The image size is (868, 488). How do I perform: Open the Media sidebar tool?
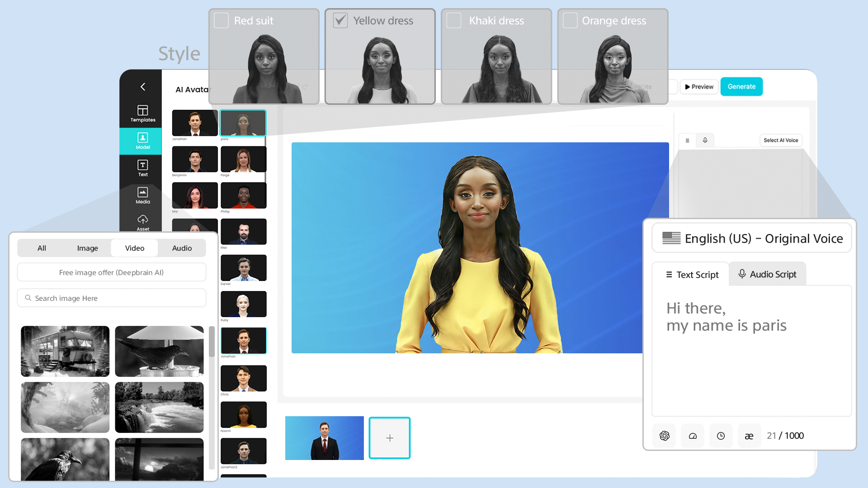pyautogui.click(x=143, y=196)
